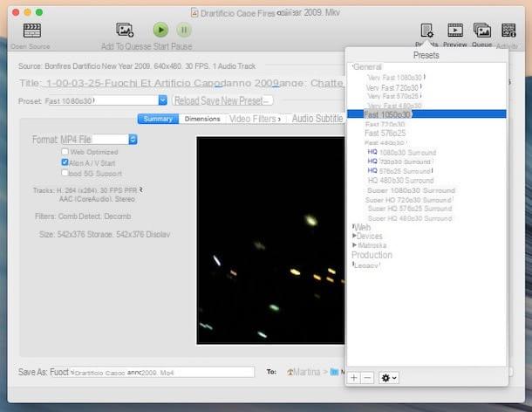Switch to the Summary tab
This screenshot has width=532, height=412.
158,119
